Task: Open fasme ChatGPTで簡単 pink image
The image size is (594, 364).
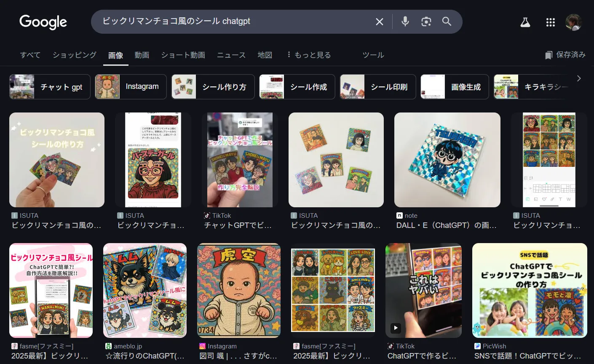Action: coord(51,290)
